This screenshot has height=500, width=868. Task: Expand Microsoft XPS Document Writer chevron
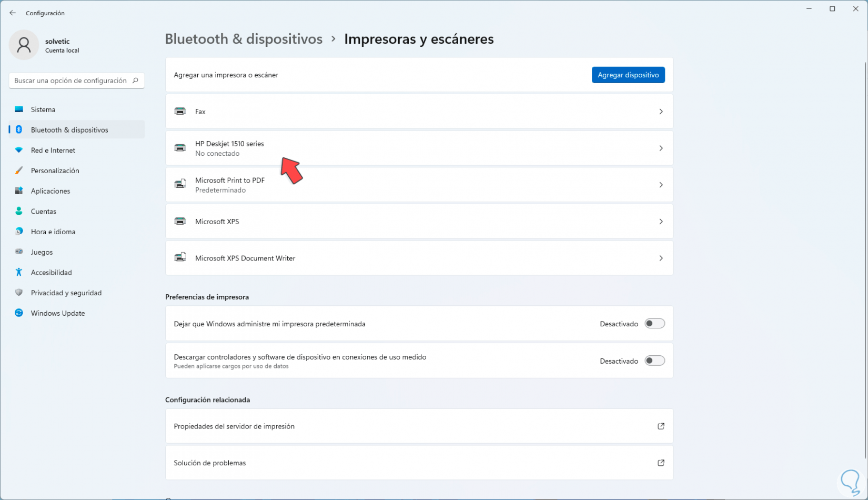(661, 258)
